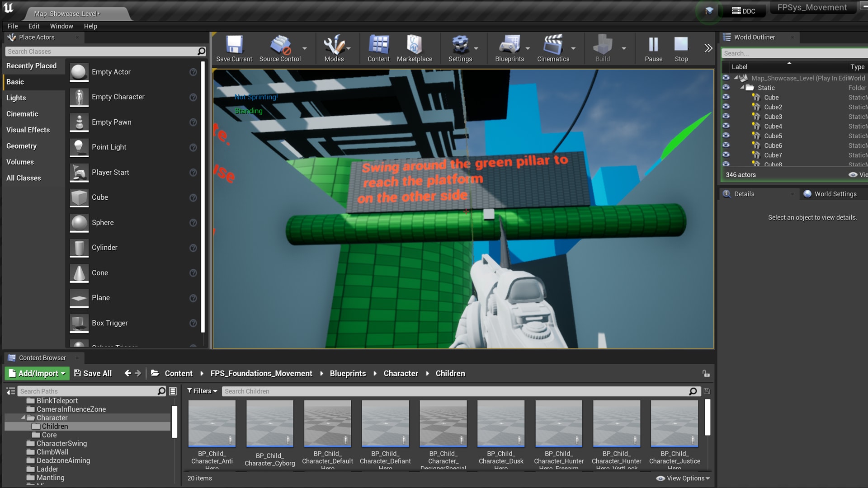Select the Empty Character icon

(x=79, y=97)
